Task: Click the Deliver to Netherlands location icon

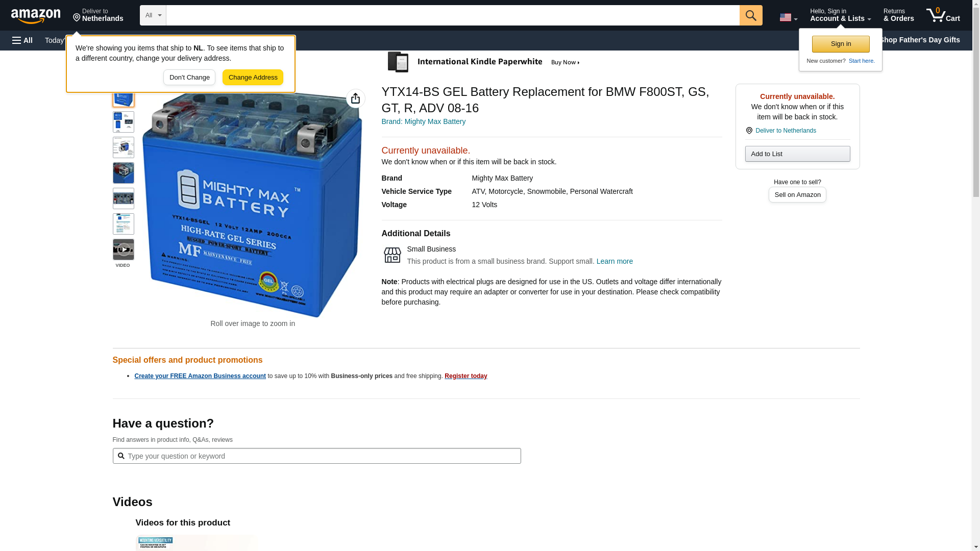Action: [749, 131]
